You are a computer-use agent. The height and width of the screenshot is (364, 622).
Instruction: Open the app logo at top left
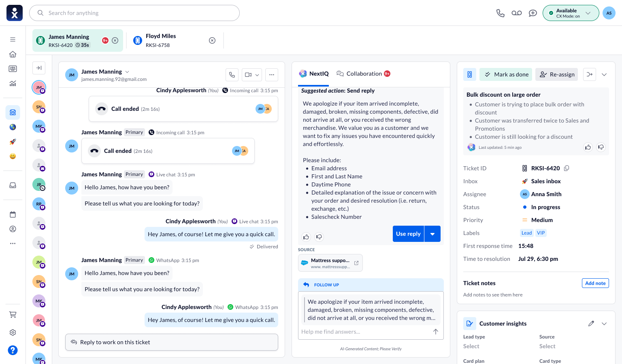point(15,13)
